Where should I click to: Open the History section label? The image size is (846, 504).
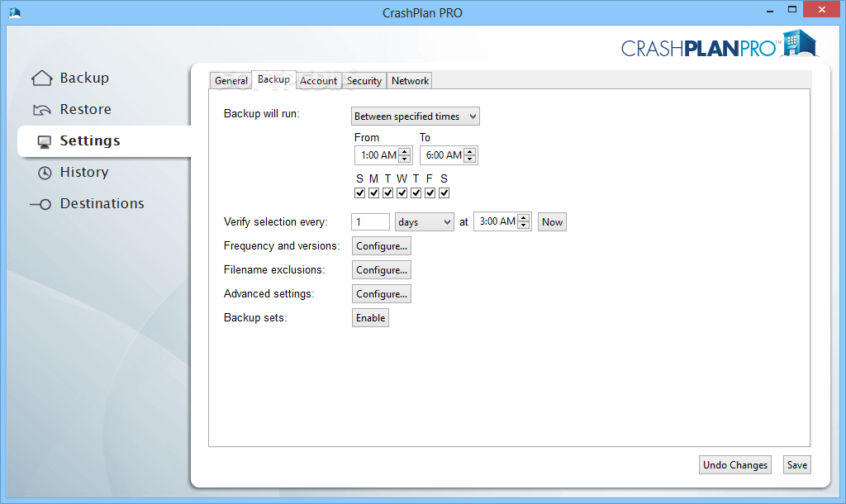coord(84,172)
